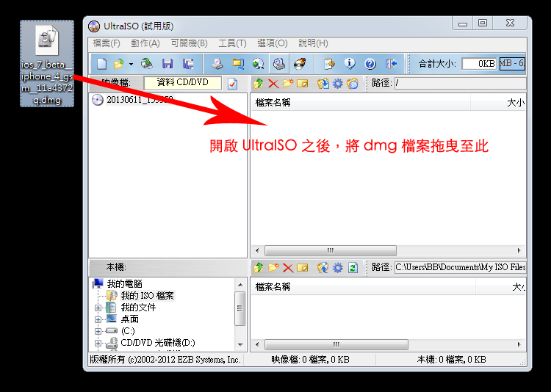The width and height of the screenshot is (551, 392).
Task: Click red X delete icon in local toolbar
Action: [x=288, y=268]
